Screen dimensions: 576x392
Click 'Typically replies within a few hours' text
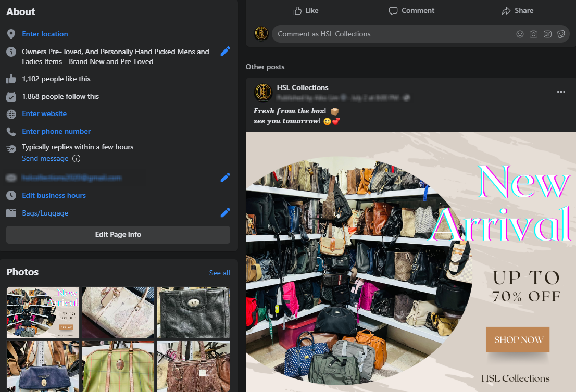(x=78, y=147)
